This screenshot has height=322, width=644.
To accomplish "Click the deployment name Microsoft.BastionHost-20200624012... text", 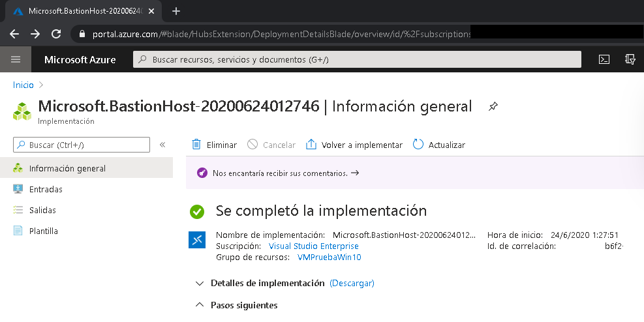I will [404, 235].
